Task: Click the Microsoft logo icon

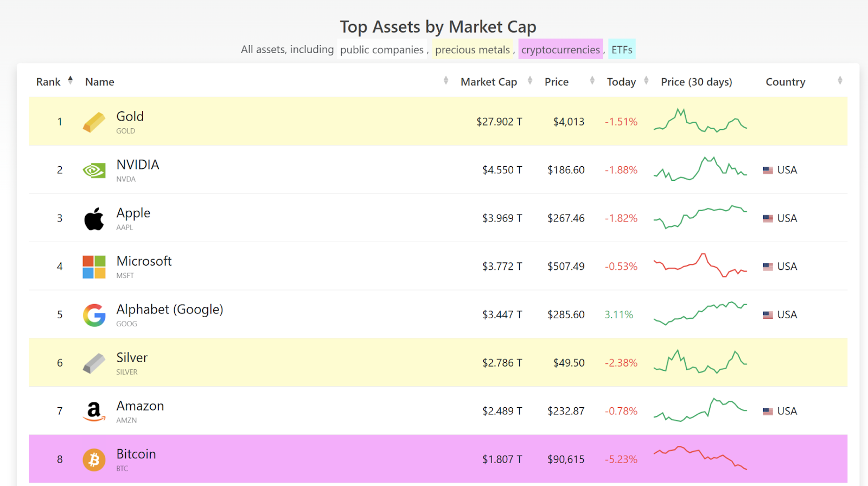Action: [x=94, y=267]
